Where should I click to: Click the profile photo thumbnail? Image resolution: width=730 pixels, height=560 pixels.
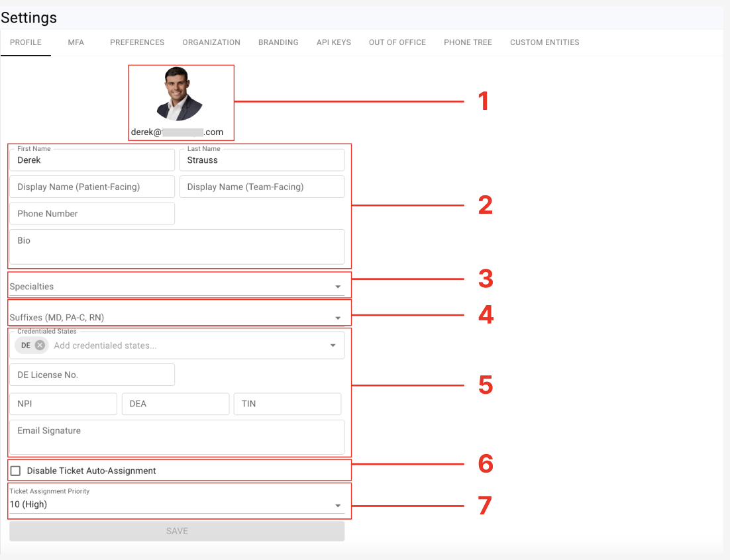coord(181,93)
